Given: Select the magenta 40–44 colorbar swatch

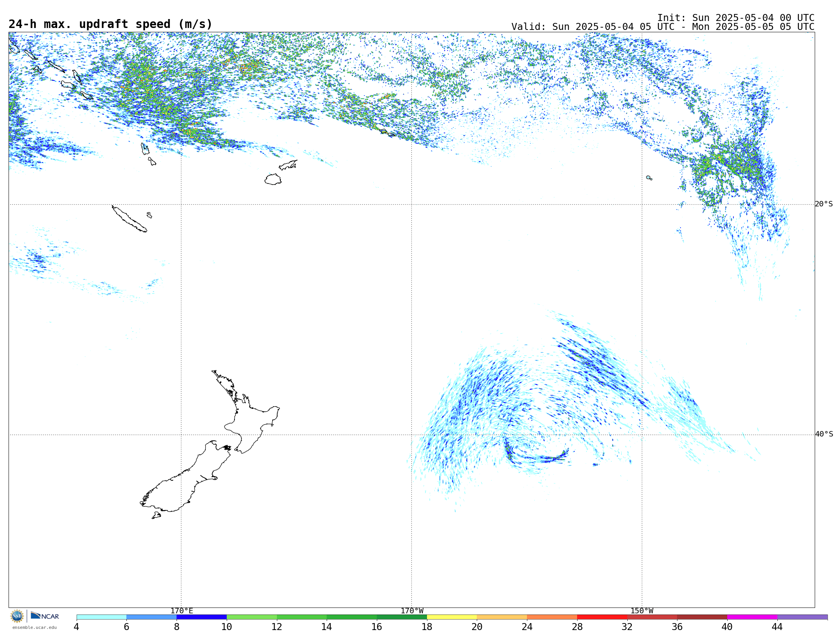Looking at the screenshot, I should (x=752, y=617).
